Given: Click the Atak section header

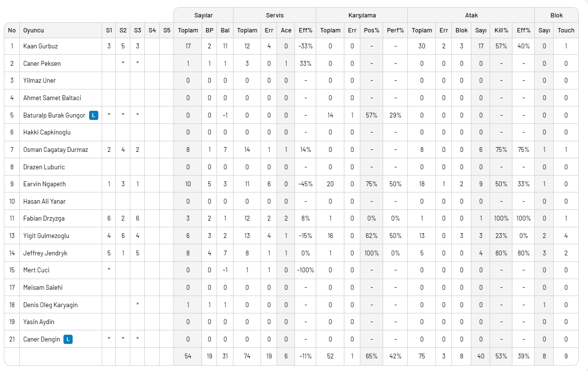Looking at the screenshot, I should [x=471, y=15].
